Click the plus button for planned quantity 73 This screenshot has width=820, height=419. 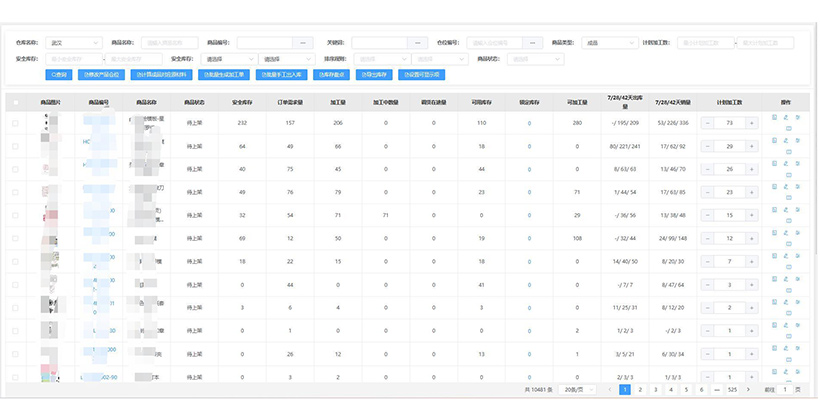click(x=751, y=122)
